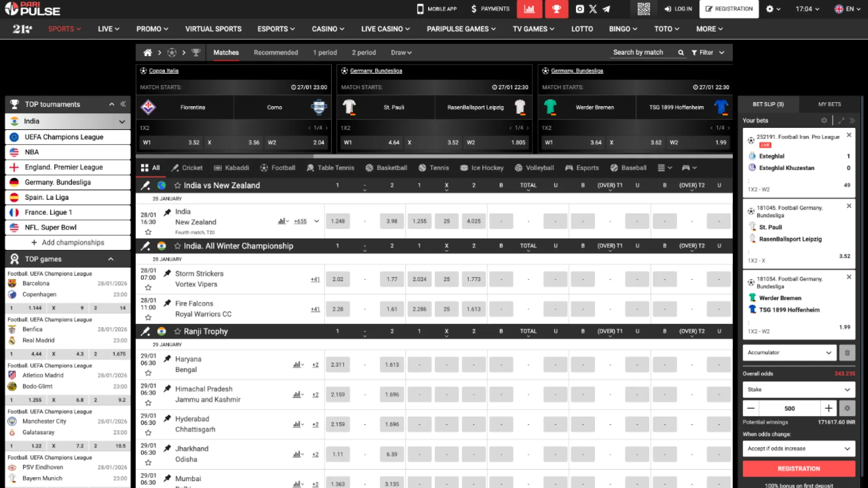
Task: Increase stake with the plus button
Action: (829, 408)
